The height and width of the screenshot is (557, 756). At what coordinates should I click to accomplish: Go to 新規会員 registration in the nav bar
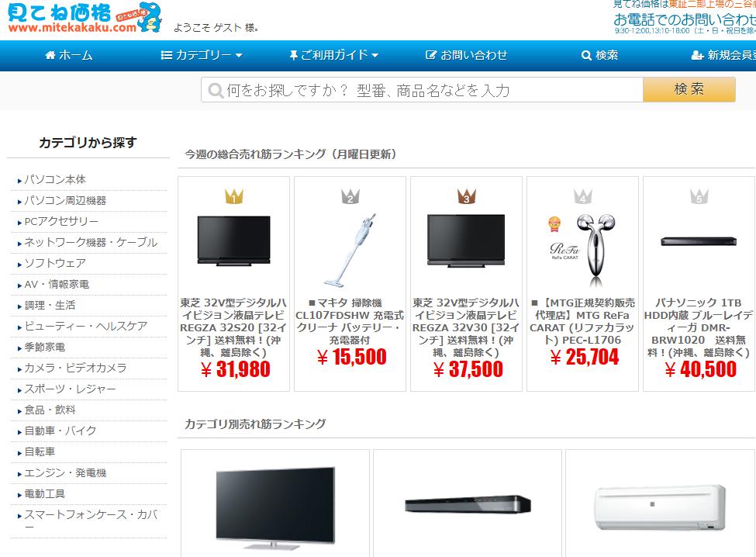click(723, 55)
